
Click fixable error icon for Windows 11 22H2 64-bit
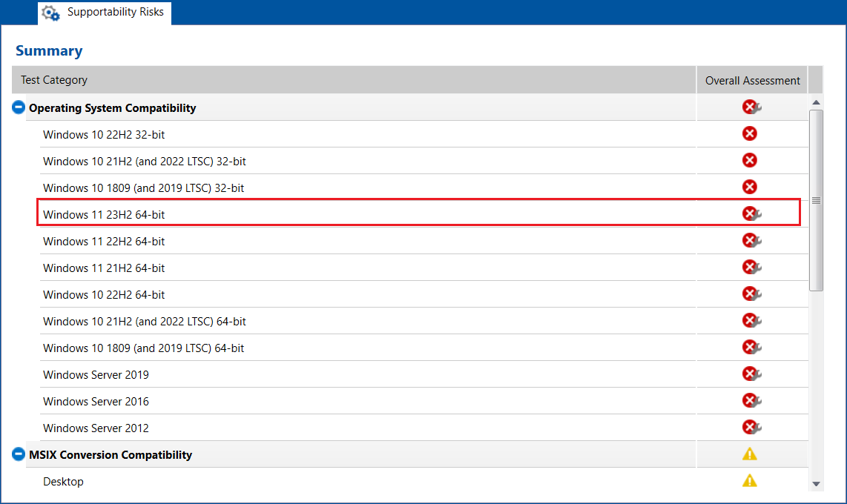click(x=751, y=240)
